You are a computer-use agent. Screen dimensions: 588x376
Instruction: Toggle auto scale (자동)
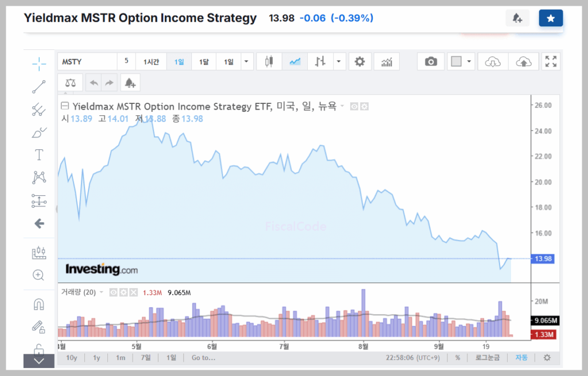click(521, 358)
